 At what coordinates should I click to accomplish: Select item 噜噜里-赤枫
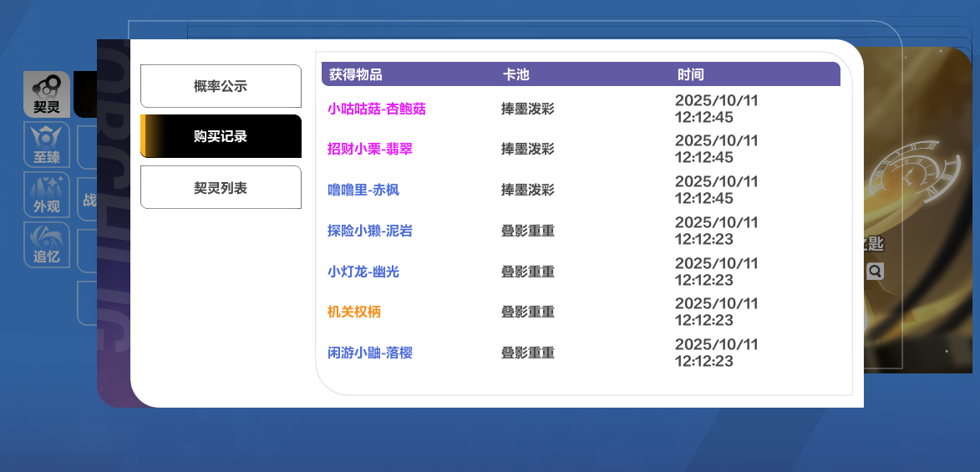(363, 190)
